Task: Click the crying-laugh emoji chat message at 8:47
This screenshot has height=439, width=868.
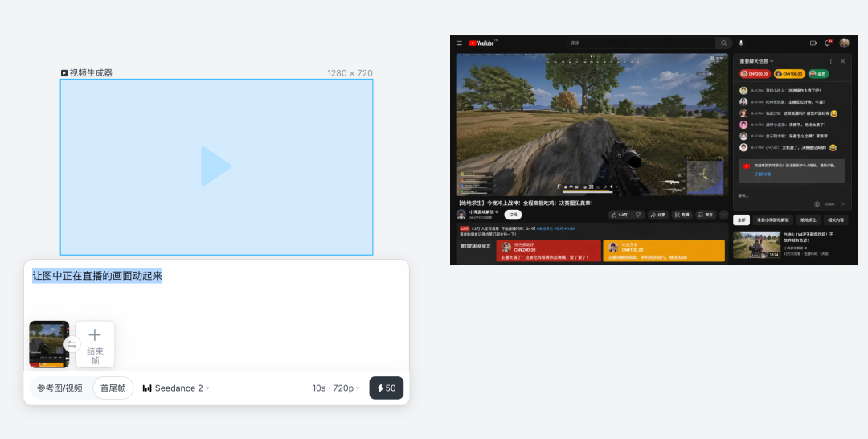Action: pyautogui.click(x=788, y=147)
